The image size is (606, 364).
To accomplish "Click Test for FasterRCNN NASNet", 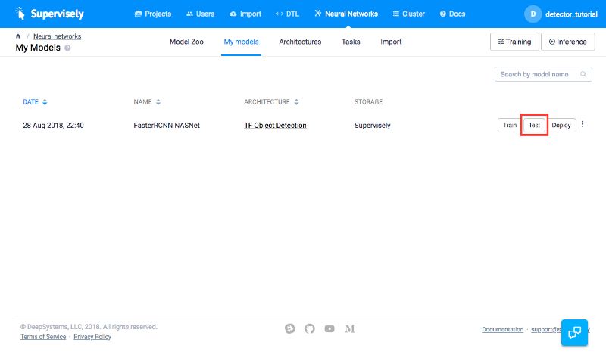I will tap(534, 125).
